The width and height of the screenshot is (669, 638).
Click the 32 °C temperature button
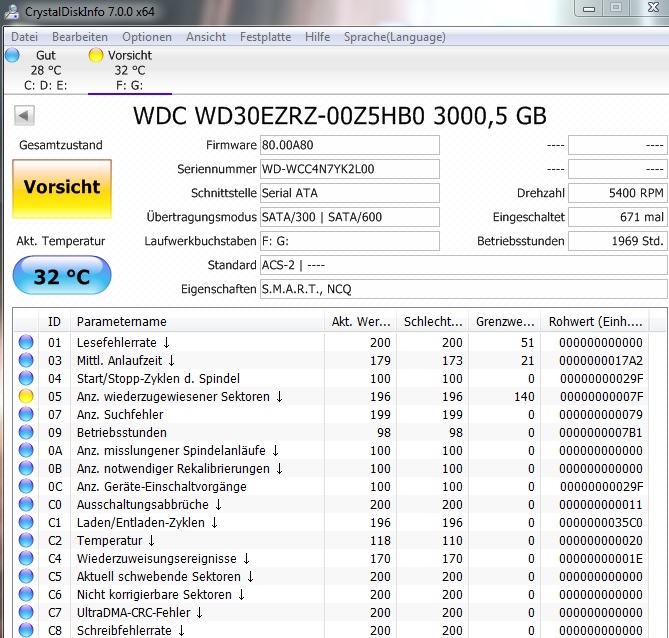point(62,275)
